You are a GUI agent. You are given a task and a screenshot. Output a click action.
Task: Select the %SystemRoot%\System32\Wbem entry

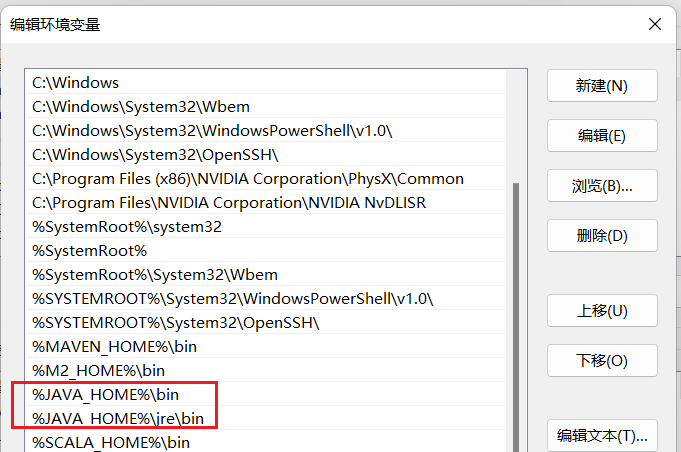(265, 274)
